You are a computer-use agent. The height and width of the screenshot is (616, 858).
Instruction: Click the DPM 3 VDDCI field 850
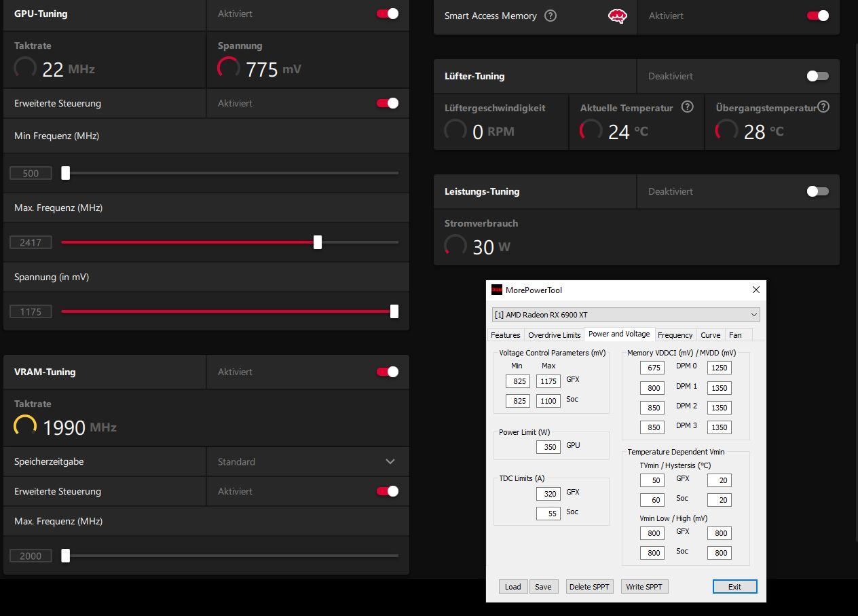652,427
